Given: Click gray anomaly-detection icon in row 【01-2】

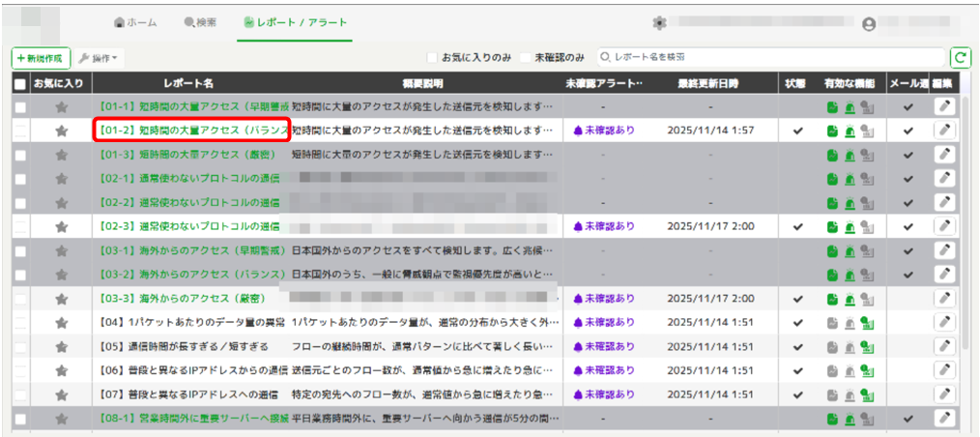Looking at the screenshot, I should tap(867, 131).
